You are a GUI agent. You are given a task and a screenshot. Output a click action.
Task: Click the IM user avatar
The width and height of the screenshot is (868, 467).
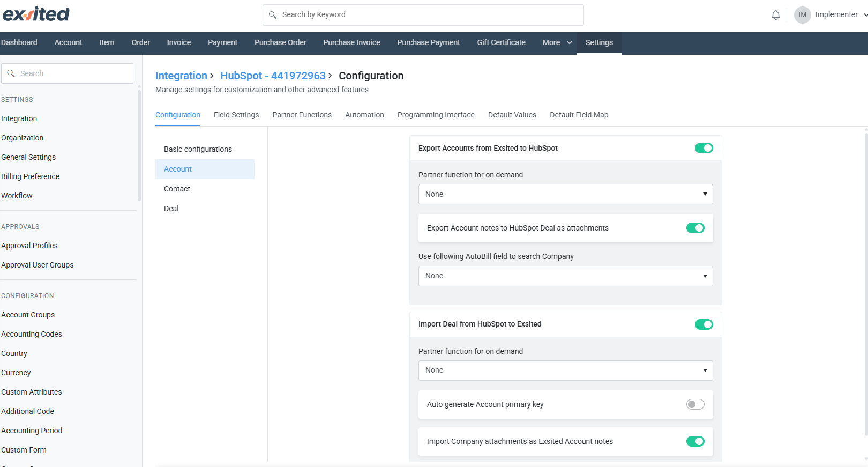point(802,15)
